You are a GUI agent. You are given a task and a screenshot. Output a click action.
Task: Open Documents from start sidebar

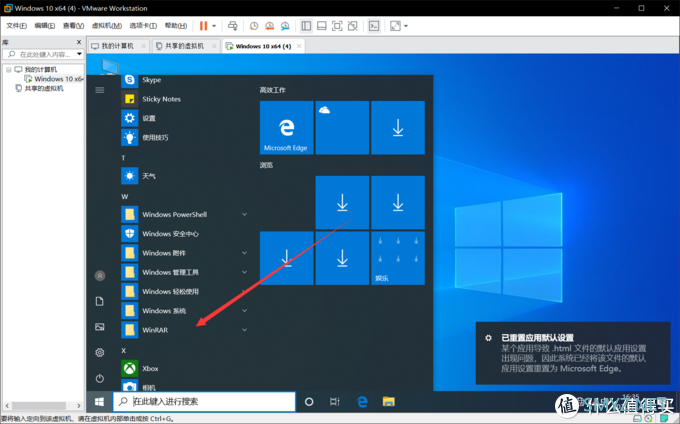pos(100,301)
